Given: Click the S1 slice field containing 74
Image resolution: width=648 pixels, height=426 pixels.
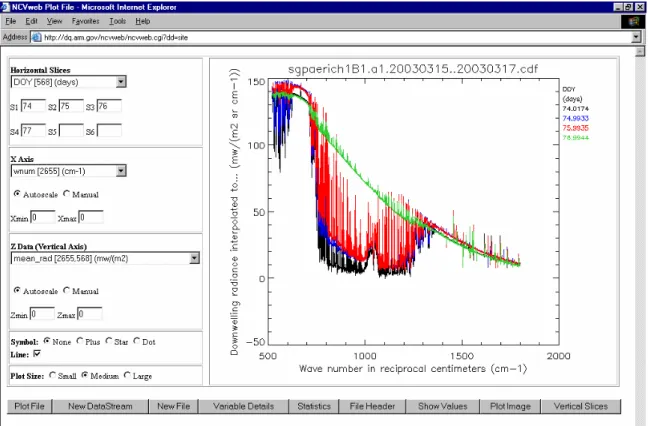Looking at the screenshot, I should (x=33, y=106).
